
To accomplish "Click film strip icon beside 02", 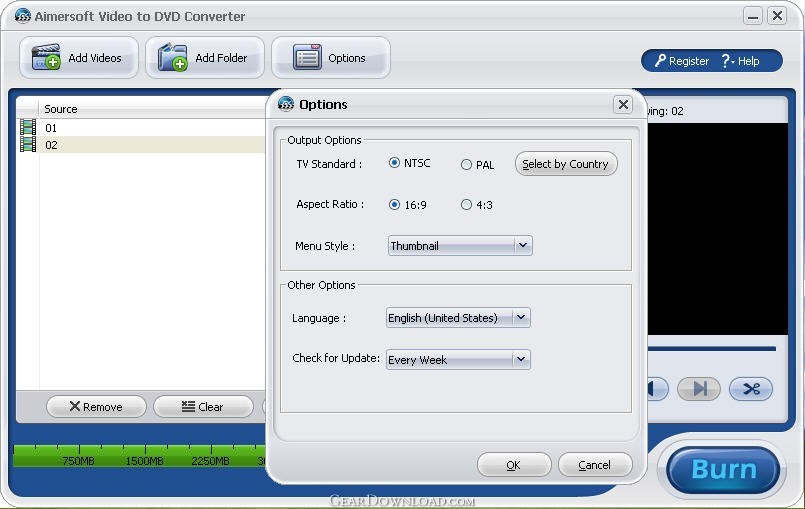I will (28, 144).
